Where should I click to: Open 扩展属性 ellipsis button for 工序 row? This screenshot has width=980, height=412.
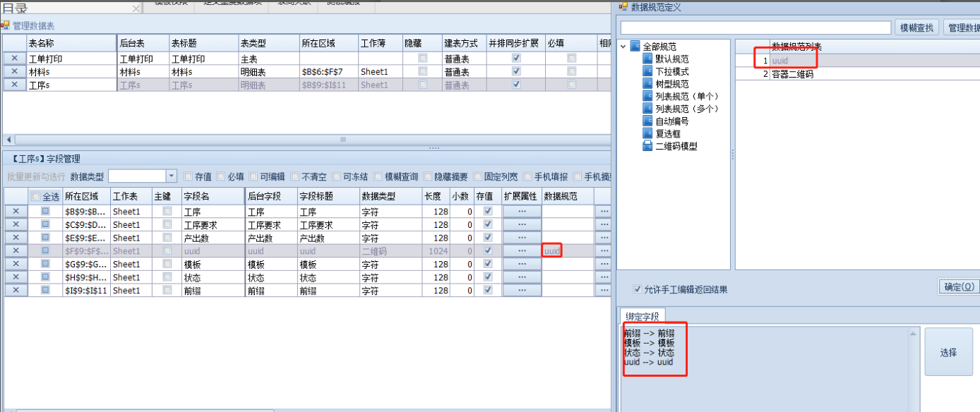point(522,211)
